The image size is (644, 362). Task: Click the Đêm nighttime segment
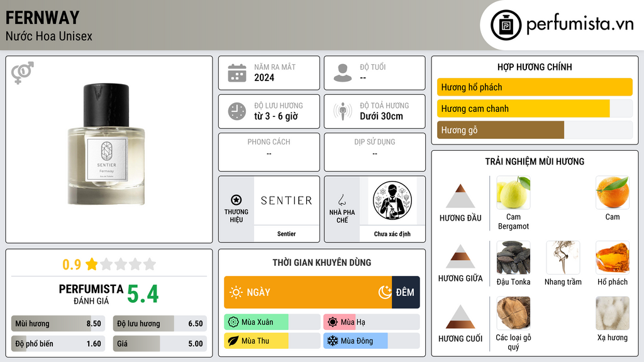406,292
